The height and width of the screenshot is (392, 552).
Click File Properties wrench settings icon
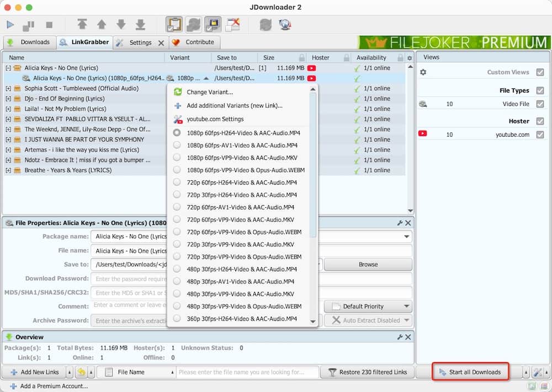[x=400, y=223]
